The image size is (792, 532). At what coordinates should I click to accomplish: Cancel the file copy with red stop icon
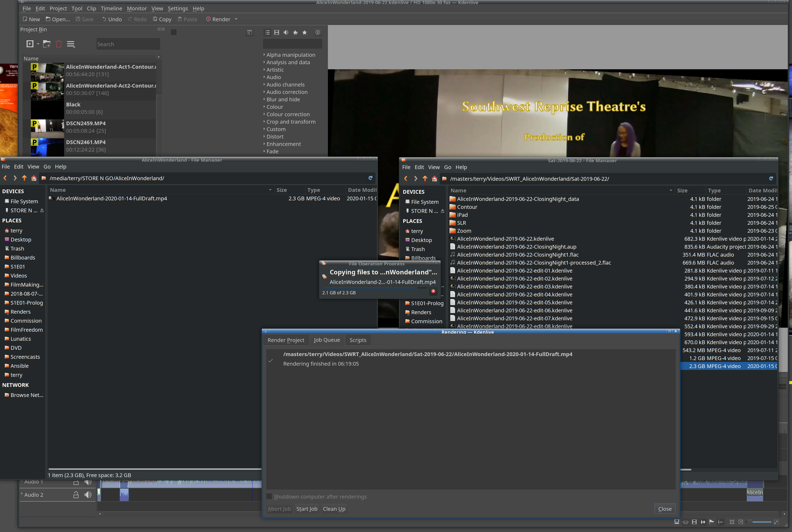433,291
